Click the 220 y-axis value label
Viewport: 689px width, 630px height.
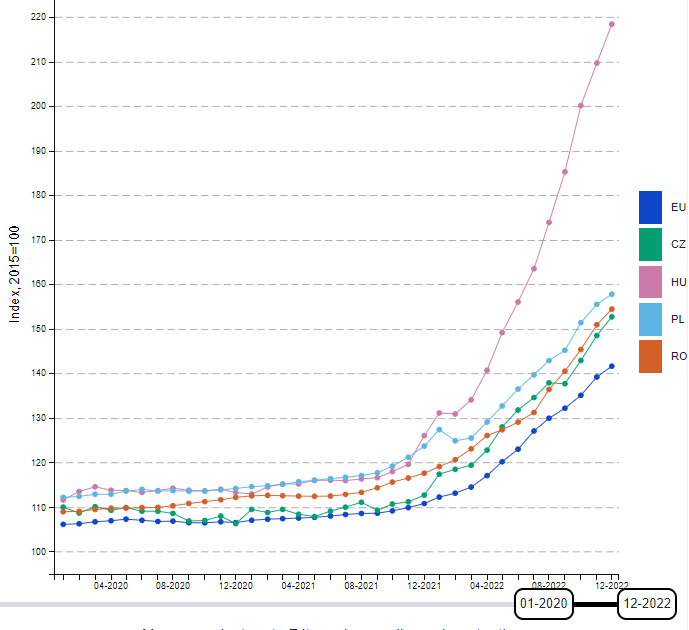coord(39,17)
